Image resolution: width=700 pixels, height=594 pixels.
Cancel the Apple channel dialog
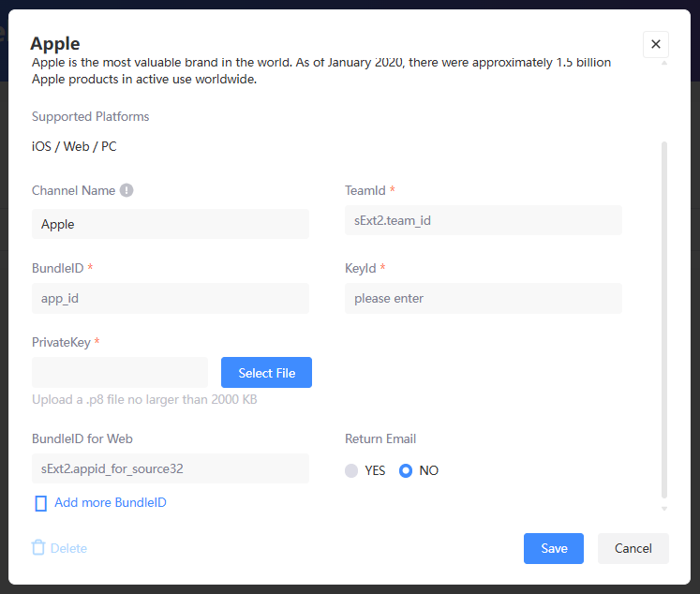633,548
